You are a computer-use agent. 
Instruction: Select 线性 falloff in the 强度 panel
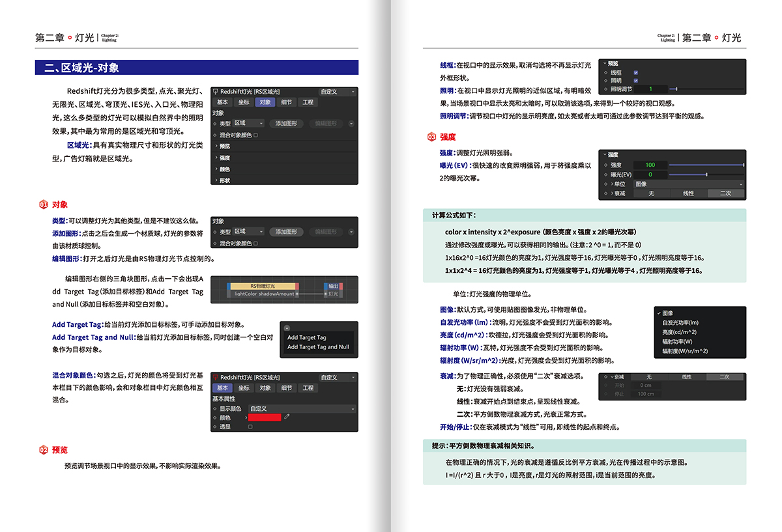(688, 193)
